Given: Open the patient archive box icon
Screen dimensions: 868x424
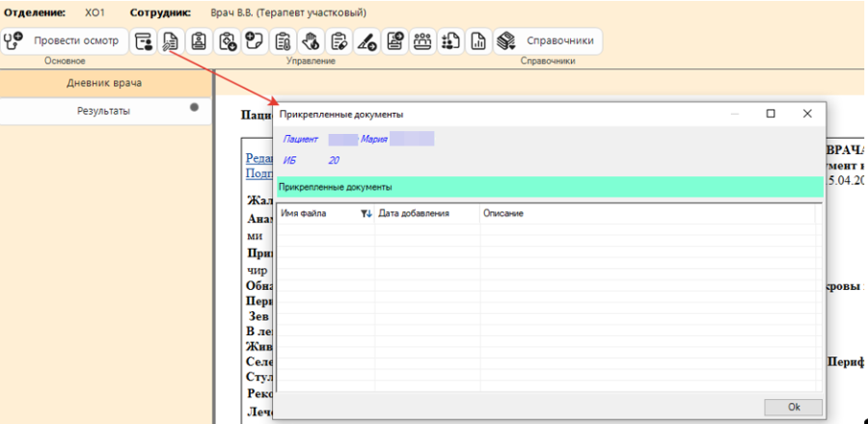Looking at the screenshot, I should (144, 40).
